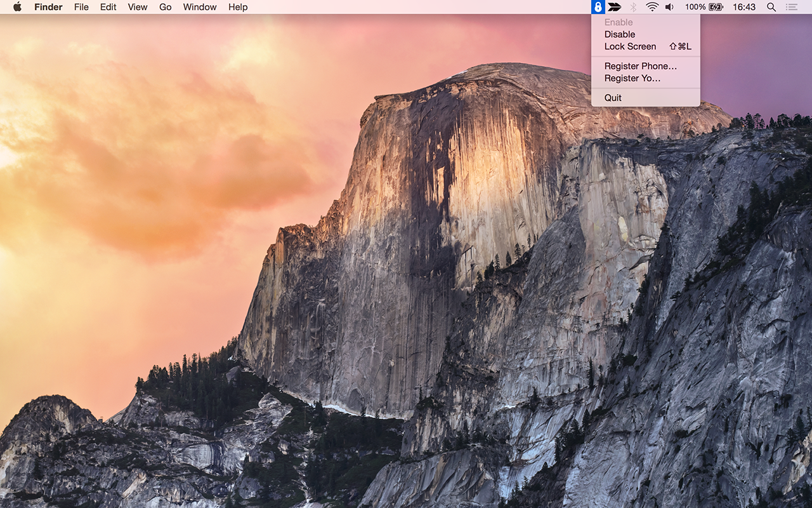Open the Help menu
This screenshot has width=812, height=508.
(x=238, y=7)
